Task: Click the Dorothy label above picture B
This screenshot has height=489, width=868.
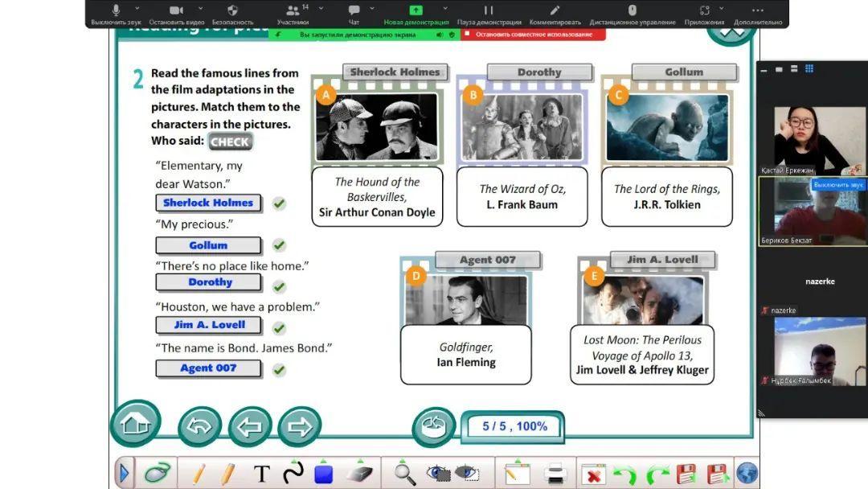Action: [x=540, y=72]
